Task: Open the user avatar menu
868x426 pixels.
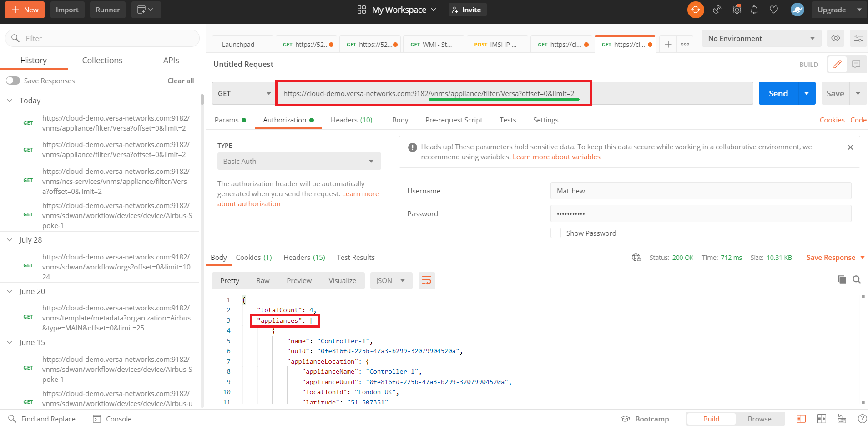Action: click(797, 10)
